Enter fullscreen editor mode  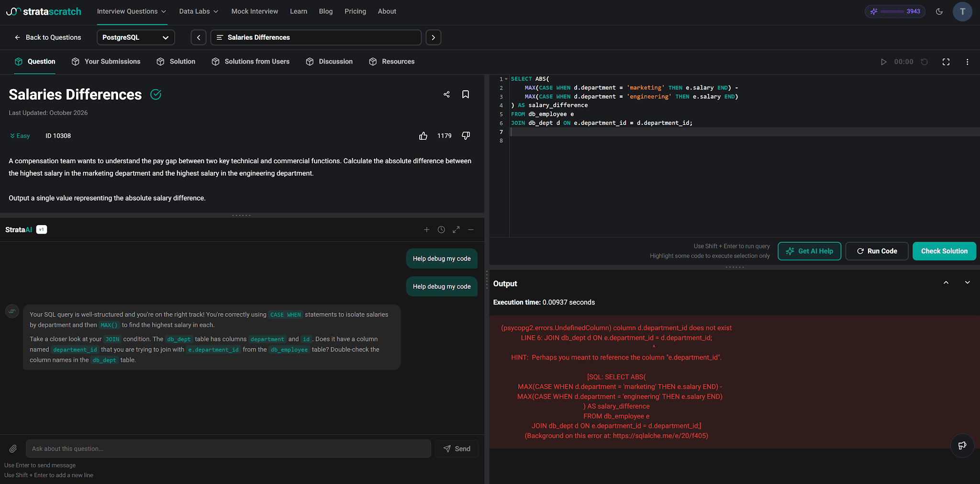tap(946, 62)
